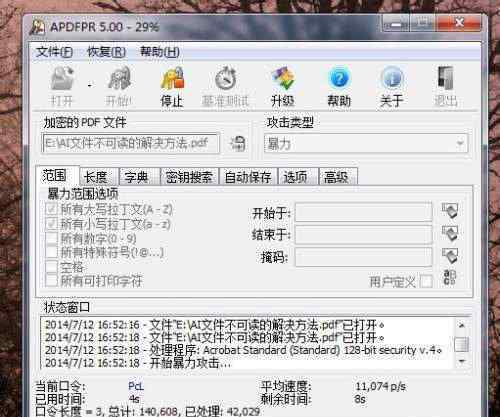Open the 帮助(H) menu
500x417 pixels.
(x=160, y=52)
